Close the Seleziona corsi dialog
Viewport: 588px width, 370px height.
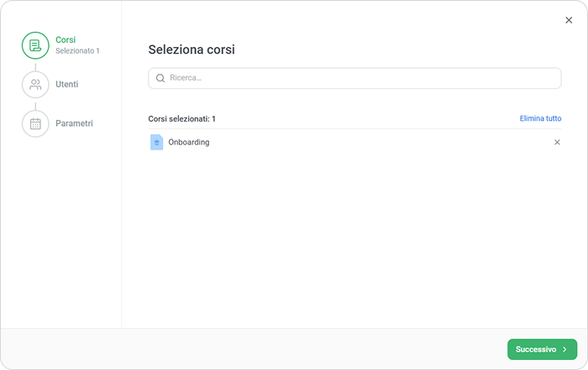tap(569, 20)
